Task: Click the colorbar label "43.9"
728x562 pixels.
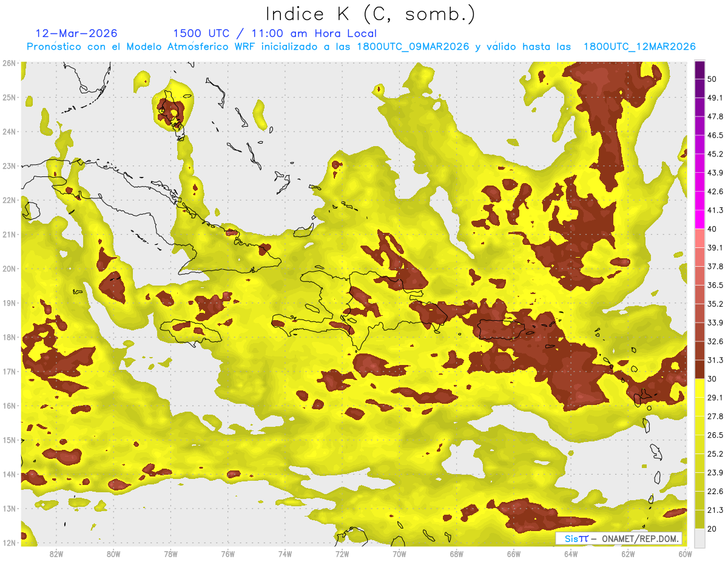Action: pos(715,173)
